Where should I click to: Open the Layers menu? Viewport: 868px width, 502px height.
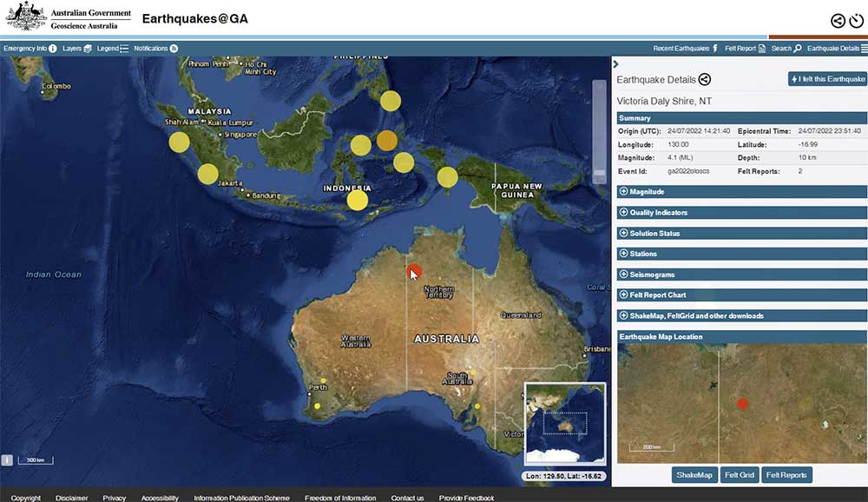[x=77, y=49]
